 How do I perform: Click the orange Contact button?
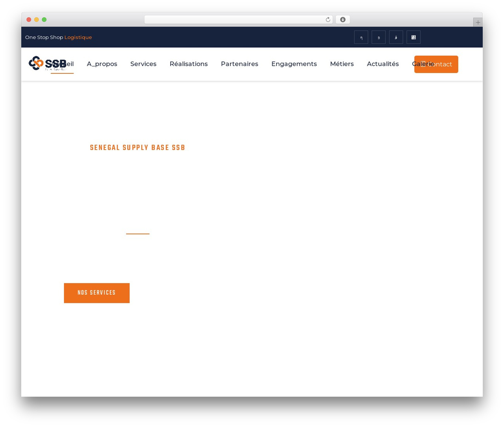tap(436, 64)
